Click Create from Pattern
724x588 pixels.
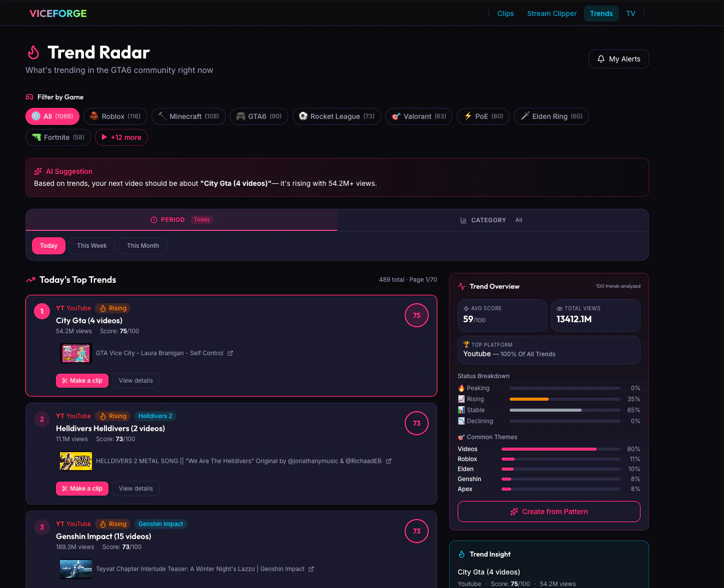pyautogui.click(x=549, y=512)
